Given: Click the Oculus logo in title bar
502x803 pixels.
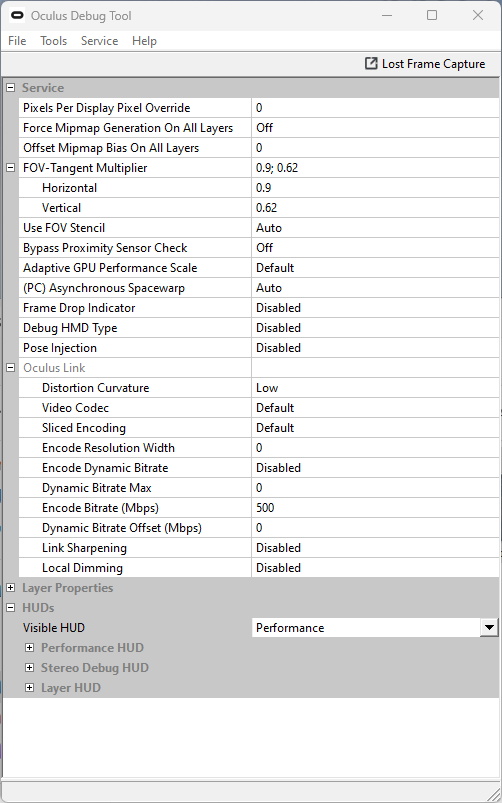Looking at the screenshot, I should click(x=17, y=15).
